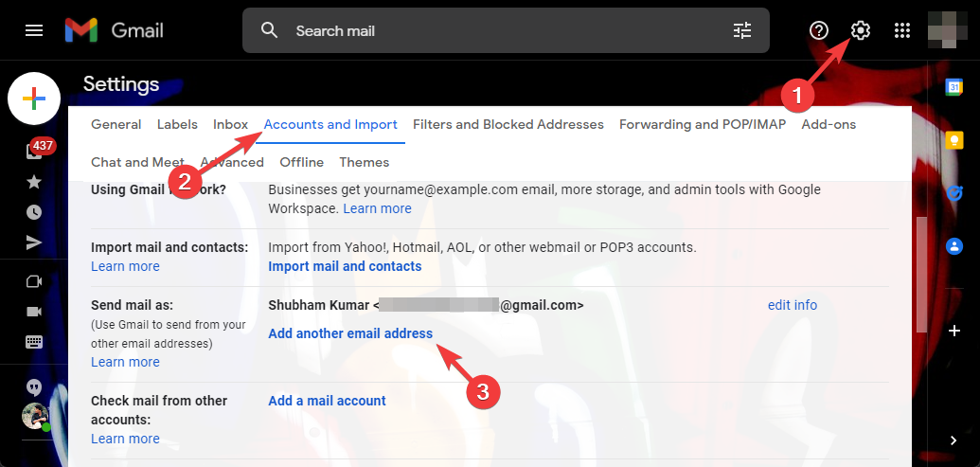Open Google Calendar side panel icon

[953, 87]
